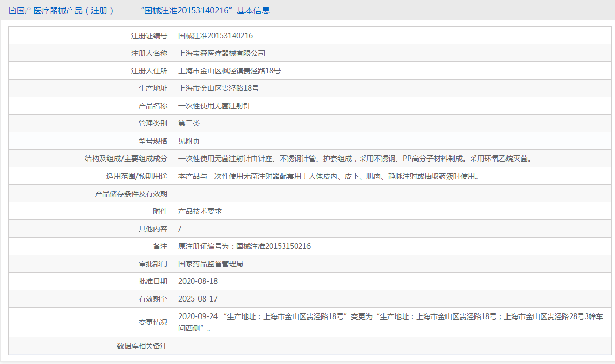Select expiry date 2025-08-17

[197, 299]
